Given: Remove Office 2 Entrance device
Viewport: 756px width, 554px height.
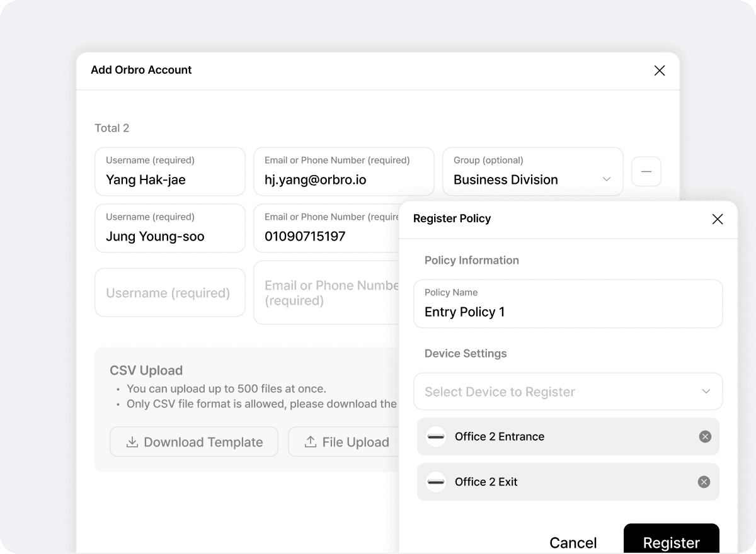Looking at the screenshot, I should pyautogui.click(x=705, y=436).
